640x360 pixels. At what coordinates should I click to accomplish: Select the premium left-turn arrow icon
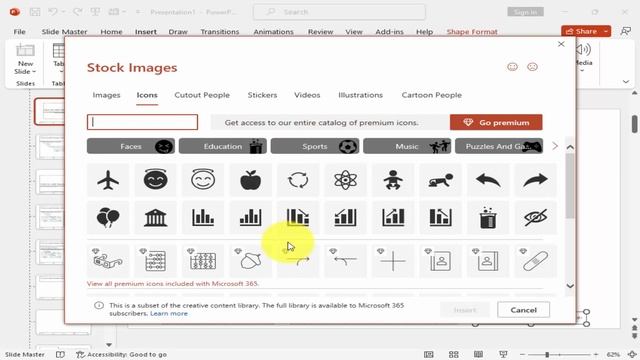pos(345,261)
